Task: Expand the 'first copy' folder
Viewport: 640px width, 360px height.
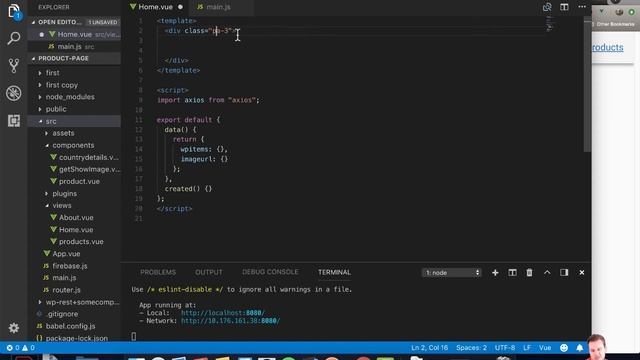Action: pyautogui.click(x=62, y=85)
